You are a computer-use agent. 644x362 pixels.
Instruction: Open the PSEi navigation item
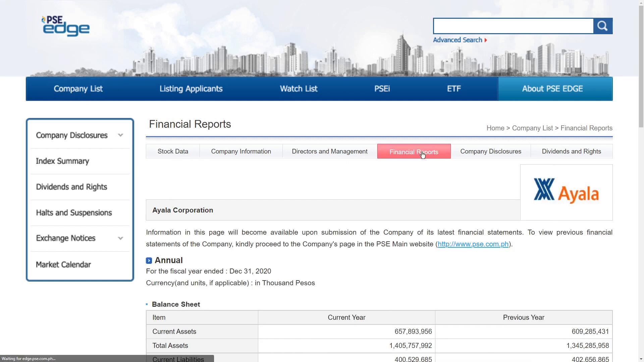coord(382,89)
